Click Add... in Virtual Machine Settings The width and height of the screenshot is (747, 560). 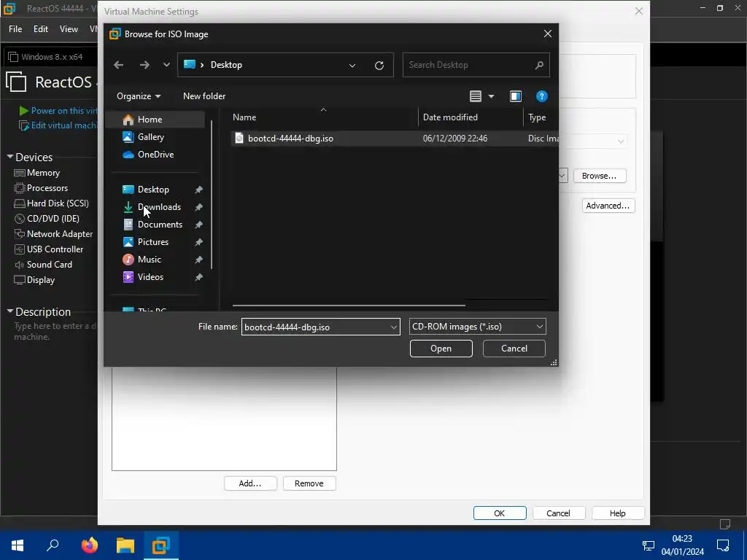pyautogui.click(x=250, y=483)
